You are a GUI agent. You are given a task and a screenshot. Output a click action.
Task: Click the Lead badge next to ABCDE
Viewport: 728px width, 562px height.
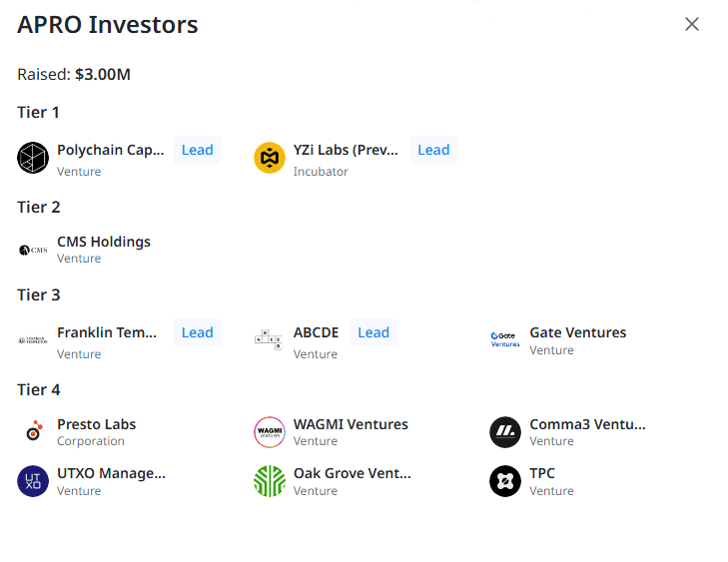point(373,332)
